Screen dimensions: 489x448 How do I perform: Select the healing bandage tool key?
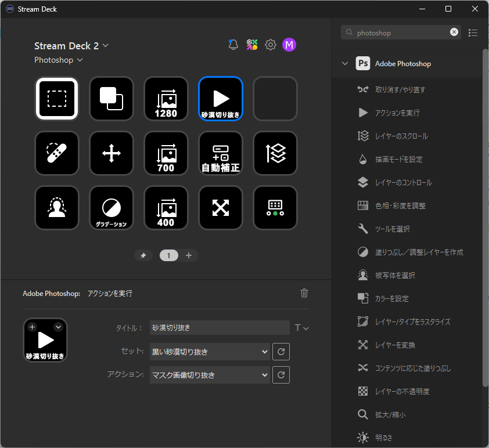click(x=57, y=153)
